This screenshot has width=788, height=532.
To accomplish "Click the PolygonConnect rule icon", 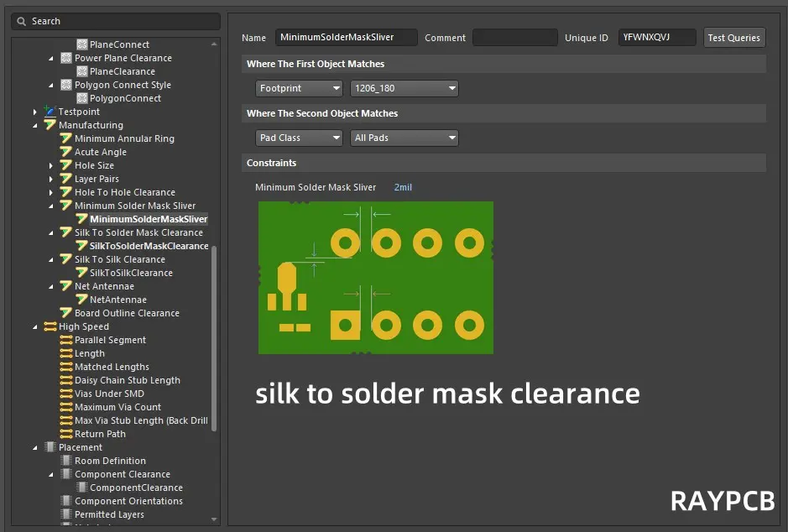I will click(81, 98).
